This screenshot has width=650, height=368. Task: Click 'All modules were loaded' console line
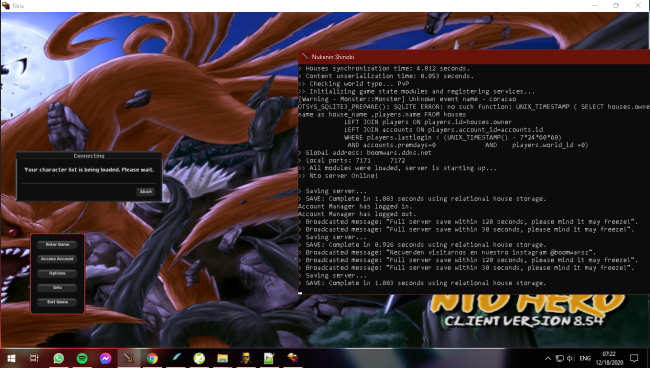[x=398, y=168]
